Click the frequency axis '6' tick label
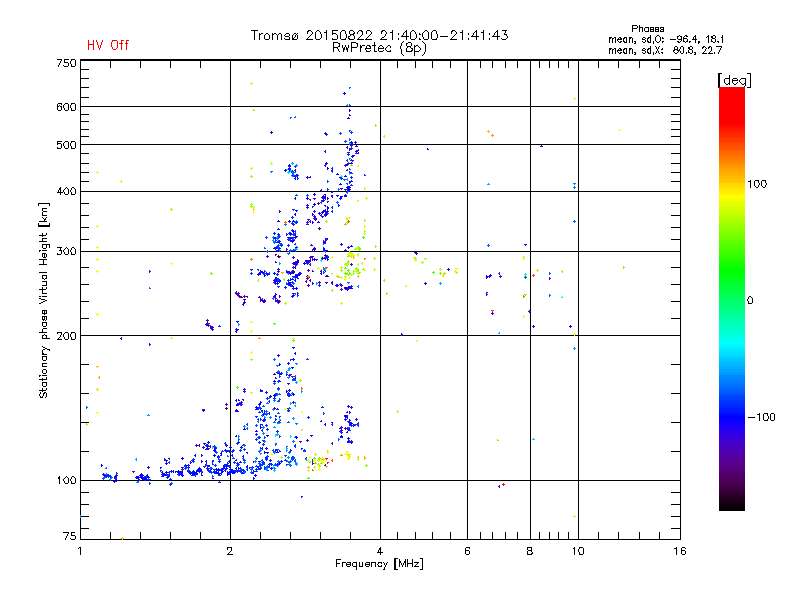This screenshot has height=600, width=800. point(467,551)
